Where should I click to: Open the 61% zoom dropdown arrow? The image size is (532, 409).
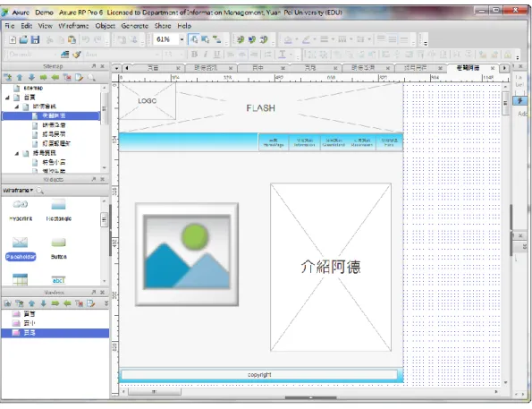(x=182, y=39)
